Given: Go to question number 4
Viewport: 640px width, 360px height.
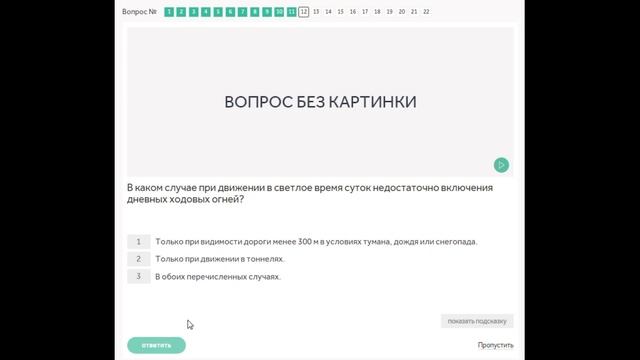Looking at the screenshot, I should pos(206,12).
